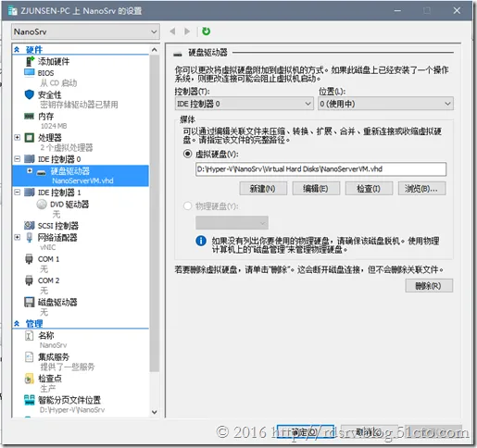Click the 浏览(B)... button

421,188
